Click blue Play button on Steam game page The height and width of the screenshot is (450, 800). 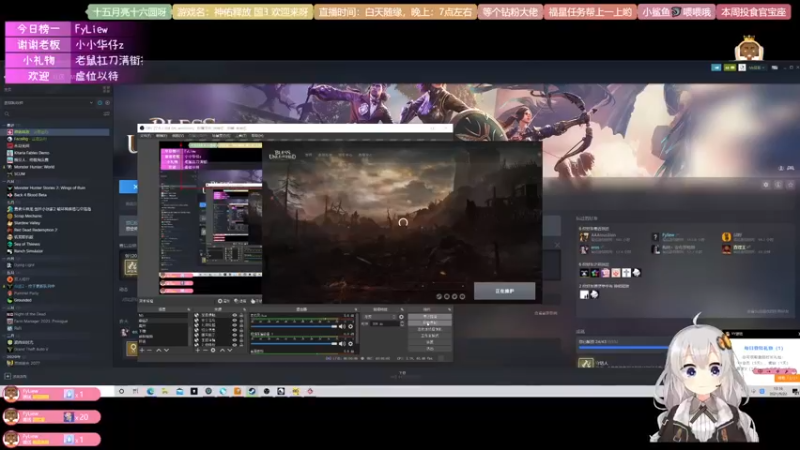pos(129,187)
